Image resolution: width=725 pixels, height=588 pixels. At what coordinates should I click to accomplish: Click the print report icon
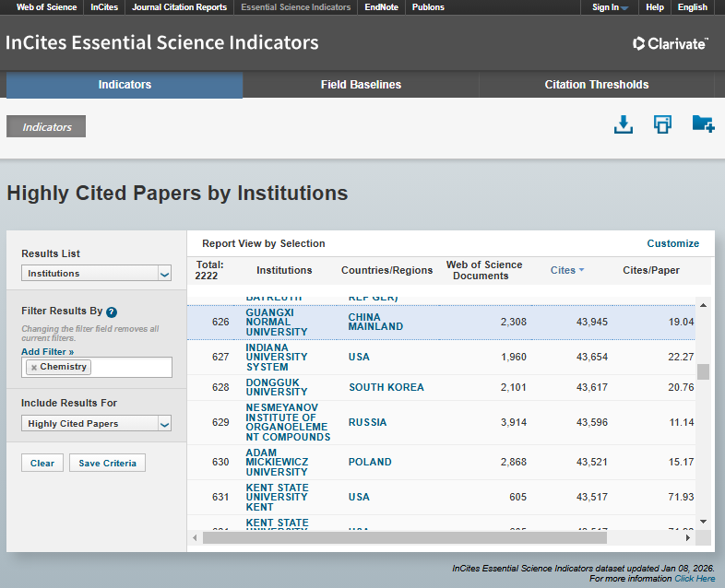click(662, 124)
